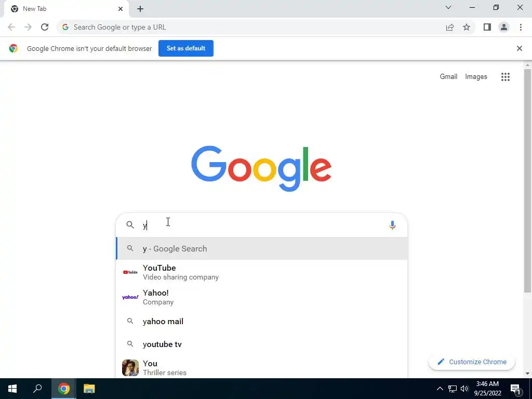The height and width of the screenshot is (399, 532).
Task: Open Windows Start menu
Action: pos(12,389)
